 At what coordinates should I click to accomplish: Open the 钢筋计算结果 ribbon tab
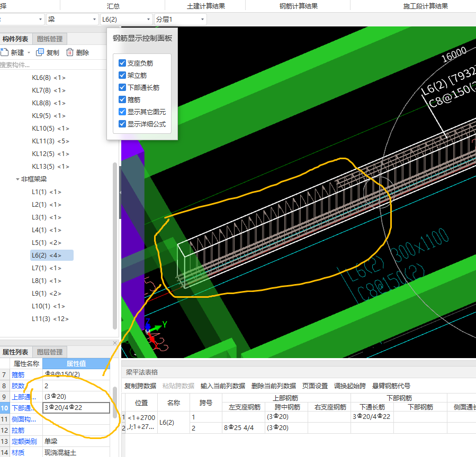pyautogui.click(x=299, y=6)
